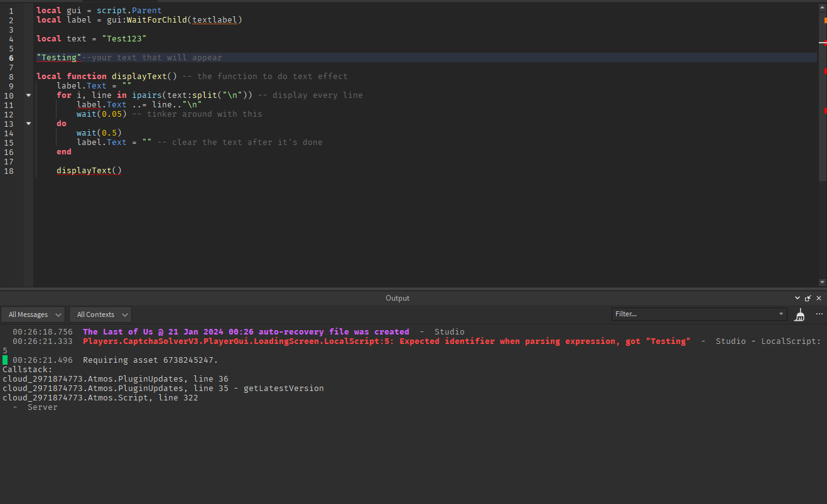Collapse the Output panel with the chevron icon

[797, 298]
